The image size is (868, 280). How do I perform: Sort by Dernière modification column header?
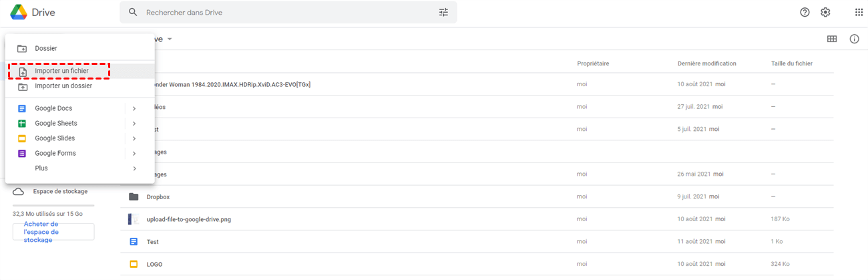pyautogui.click(x=706, y=63)
